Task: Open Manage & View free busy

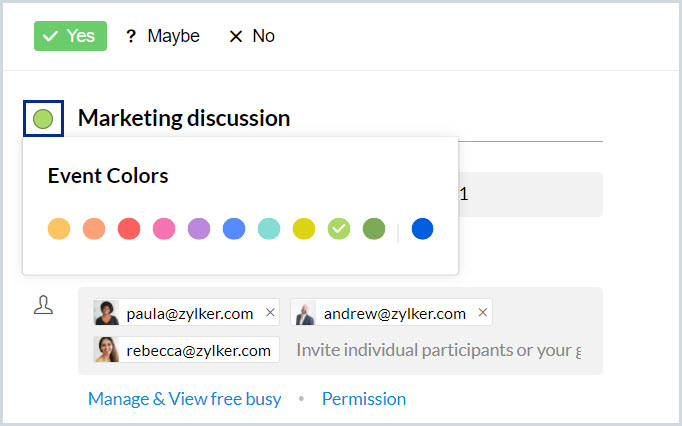Action: (185, 399)
